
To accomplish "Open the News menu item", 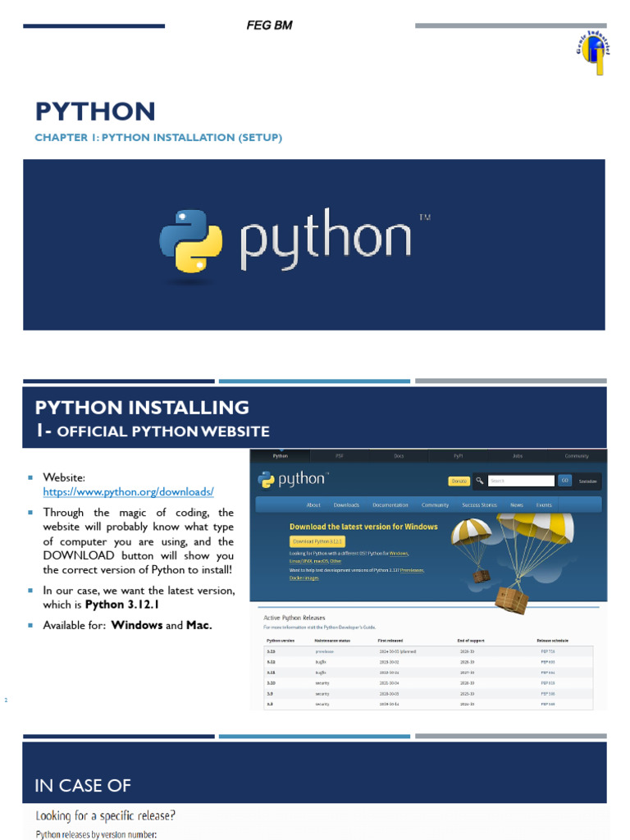I will 517,504.
